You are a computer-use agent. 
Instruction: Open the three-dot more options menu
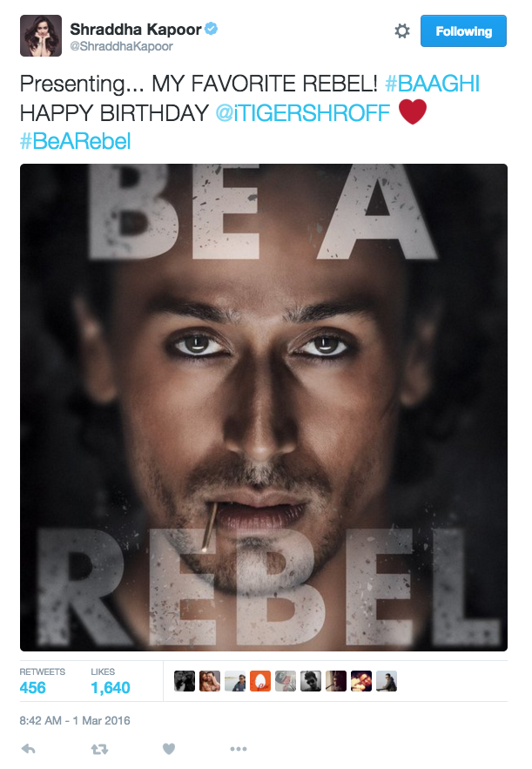click(x=239, y=749)
